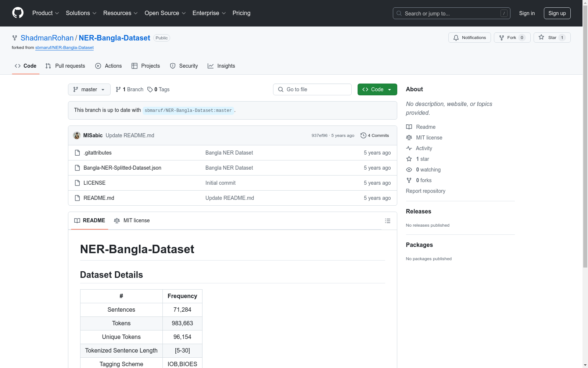588x368 pixels.
Task: Open the Security tab
Action: [184, 66]
